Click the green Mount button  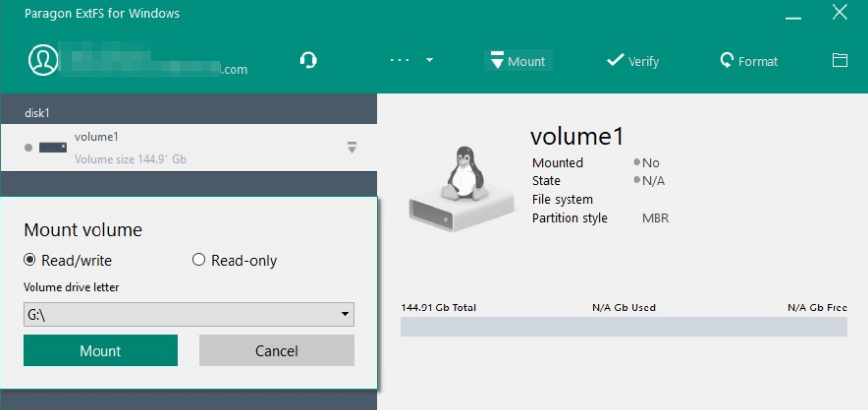(x=100, y=350)
